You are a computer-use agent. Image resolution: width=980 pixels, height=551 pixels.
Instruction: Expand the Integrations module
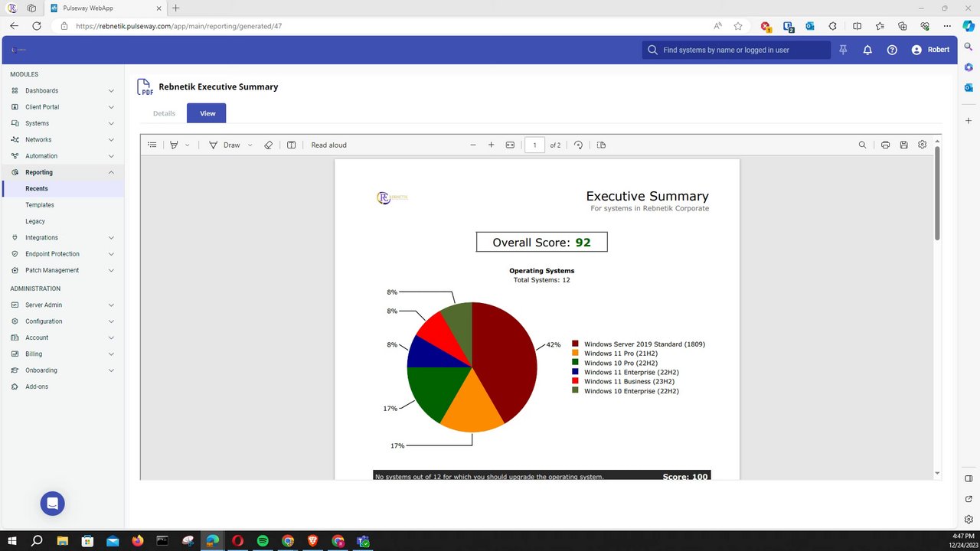[x=62, y=237]
